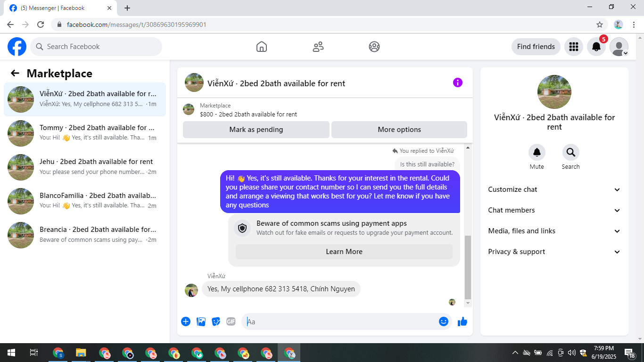Open the Jehu conversation

point(85,167)
